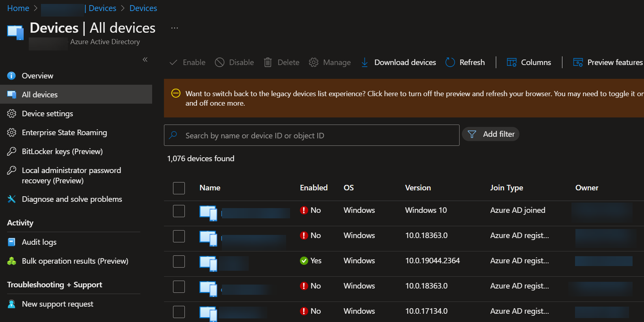Click the Download devices label
Viewport: 644px width, 322px height.
[x=405, y=62]
